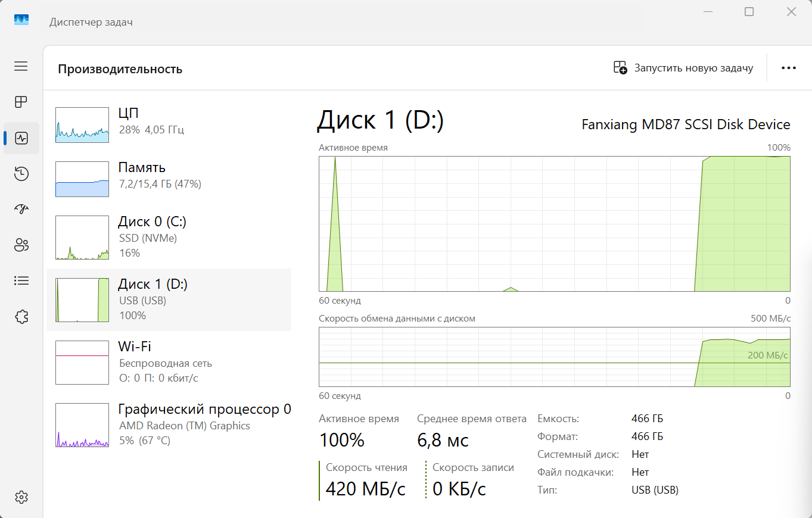Select the Performance page icon
The height and width of the screenshot is (518, 812).
[21, 138]
